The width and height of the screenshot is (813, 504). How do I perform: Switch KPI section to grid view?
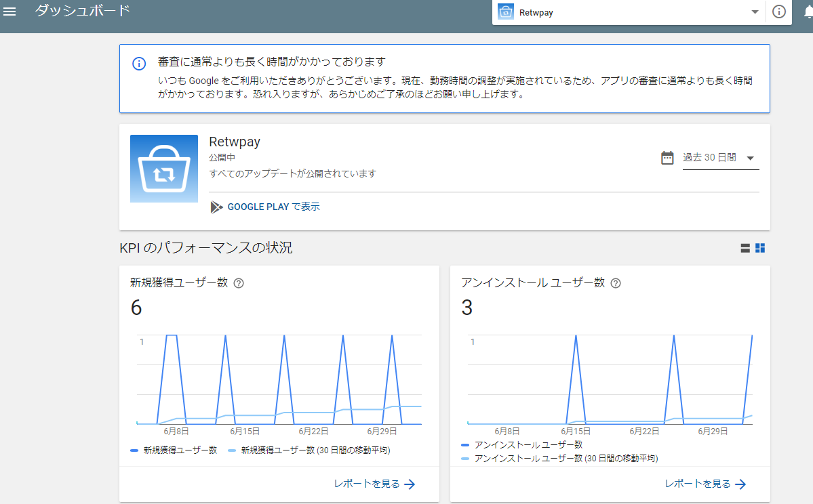[760, 248]
